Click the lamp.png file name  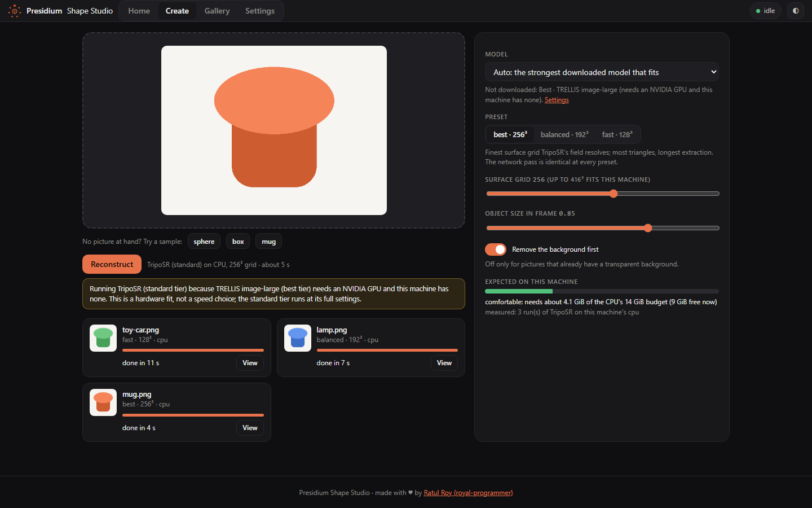[332, 330]
